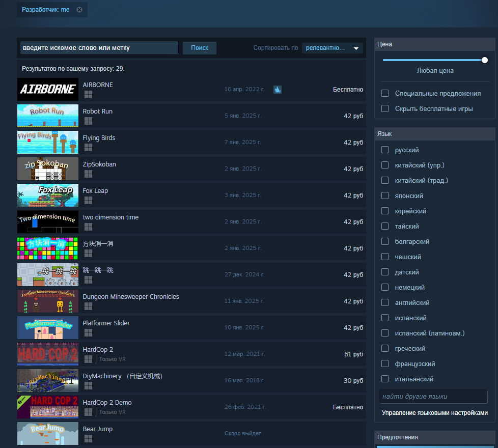Open the Platformer Slider game title
Image resolution: width=498 pixels, height=448 pixels.
click(106, 323)
